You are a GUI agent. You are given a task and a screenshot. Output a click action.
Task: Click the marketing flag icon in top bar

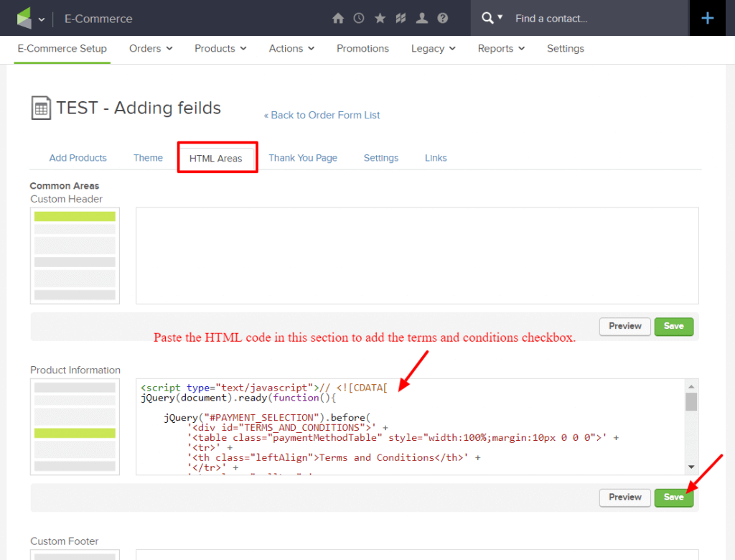401,18
